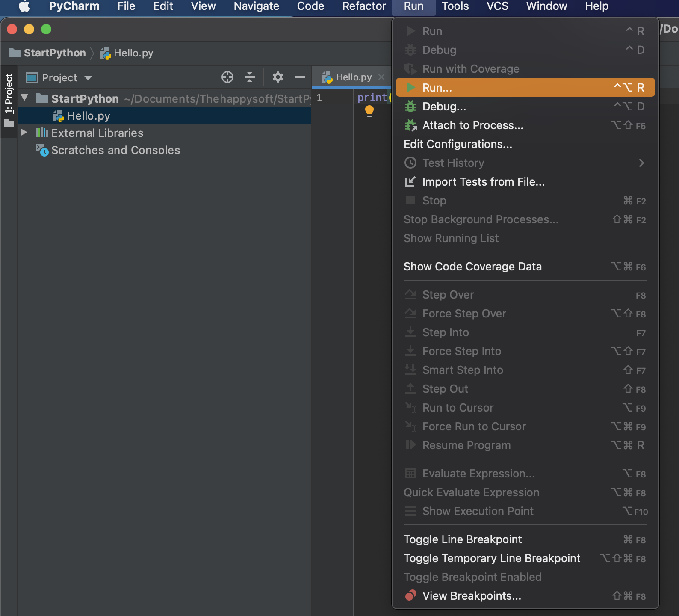Click the yellow intention lightbulb in editor

point(369,111)
